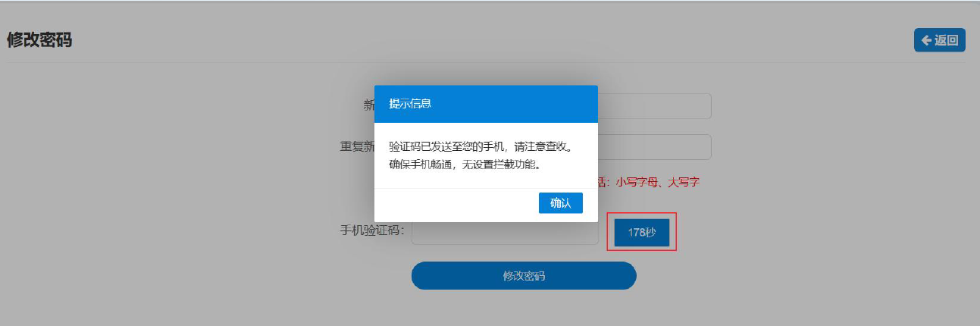Image resolution: width=980 pixels, height=326 pixels.
Task: Submit with the wide 修改密码 button
Action: coord(524,276)
